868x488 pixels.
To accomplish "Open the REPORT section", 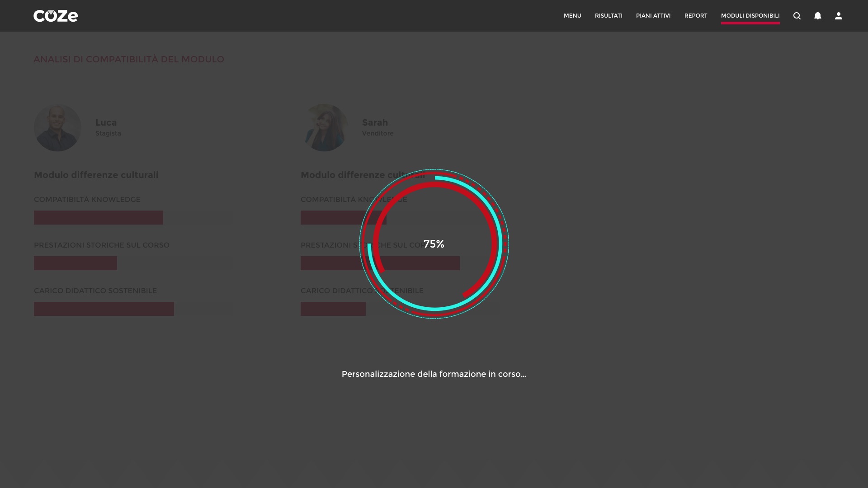I will 696,16.
